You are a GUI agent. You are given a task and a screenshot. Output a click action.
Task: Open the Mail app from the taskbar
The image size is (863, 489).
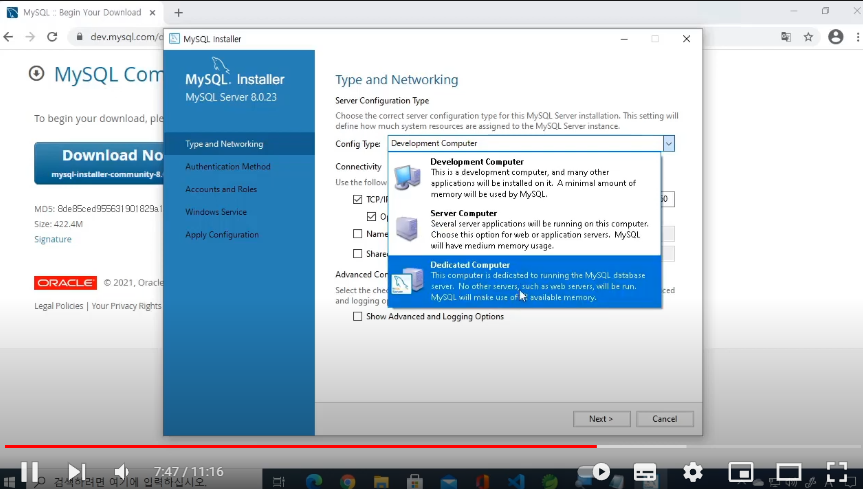pyautogui.click(x=449, y=482)
